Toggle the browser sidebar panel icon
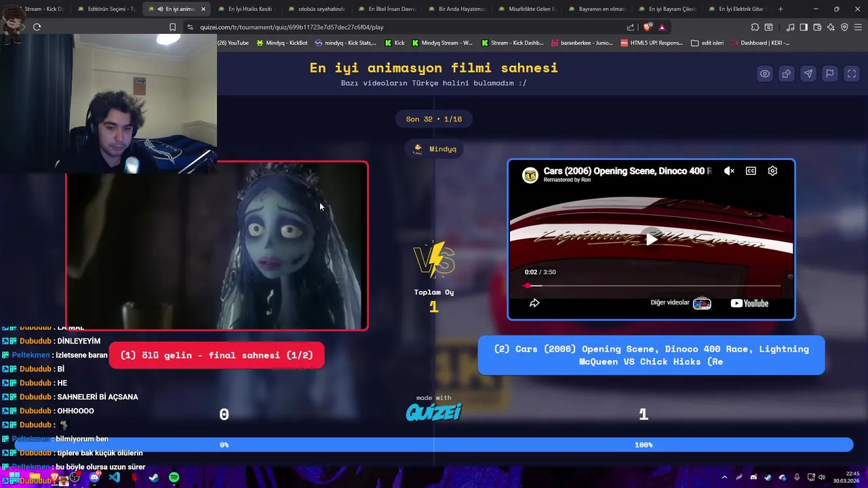The width and height of the screenshot is (868, 488). point(804,27)
